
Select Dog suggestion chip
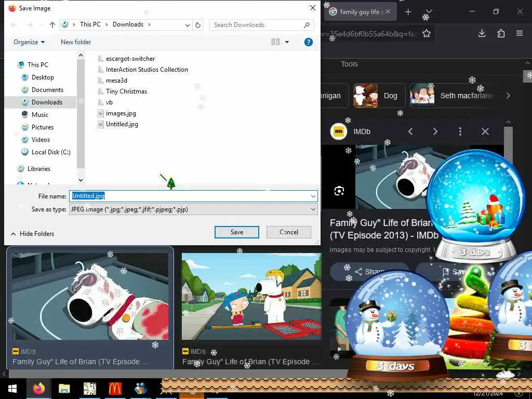coord(379,96)
